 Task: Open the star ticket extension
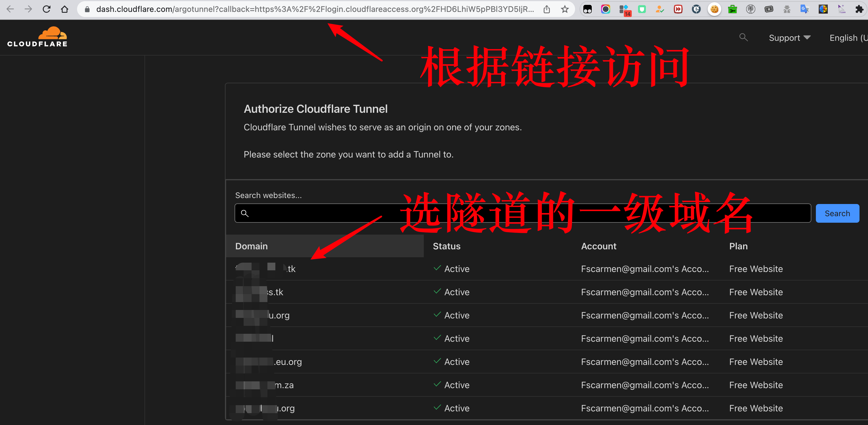pos(769,9)
